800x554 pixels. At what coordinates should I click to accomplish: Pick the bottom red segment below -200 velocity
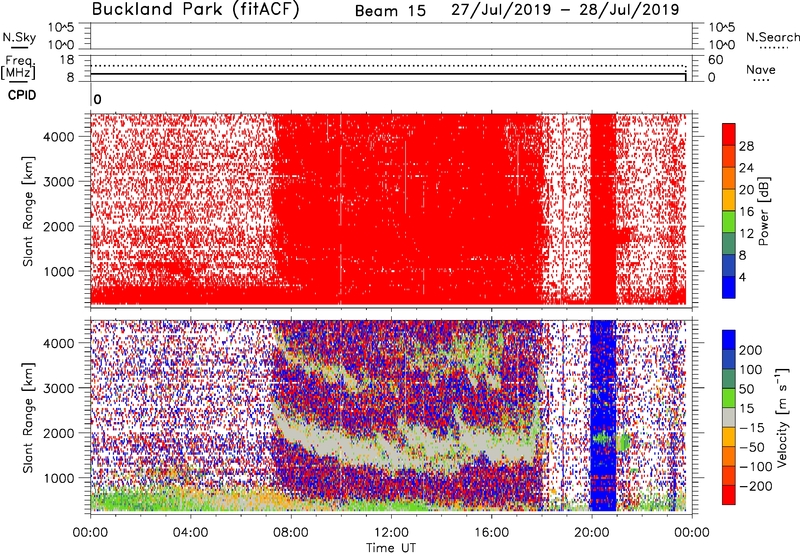pyautogui.click(x=729, y=495)
